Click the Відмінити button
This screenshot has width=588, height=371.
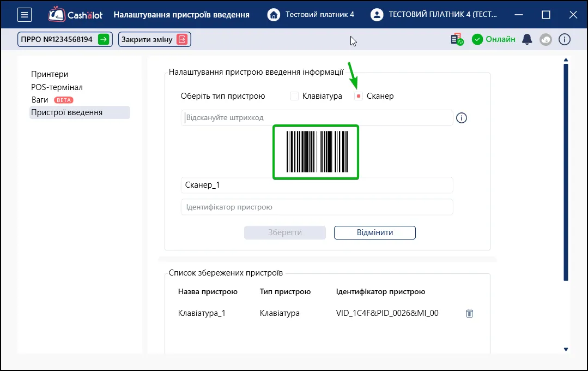pyautogui.click(x=375, y=232)
